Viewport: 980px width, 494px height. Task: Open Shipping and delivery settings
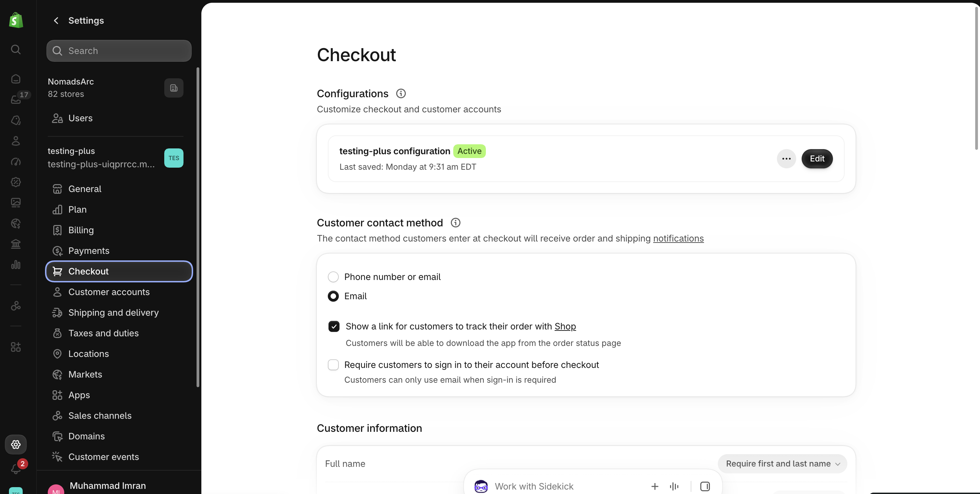click(119, 313)
